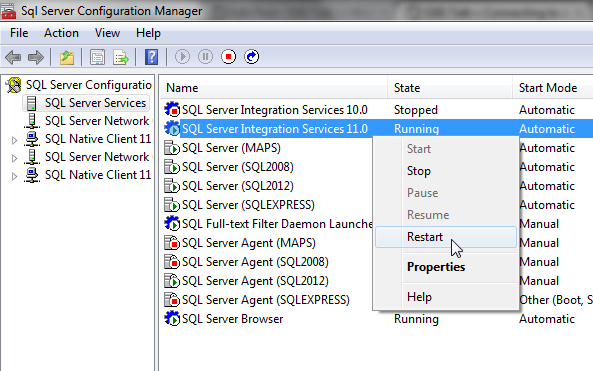This screenshot has width=593, height=371.
Task: Select the SQL Server Agent (MAPS) row
Action: pyautogui.click(x=266, y=243)
